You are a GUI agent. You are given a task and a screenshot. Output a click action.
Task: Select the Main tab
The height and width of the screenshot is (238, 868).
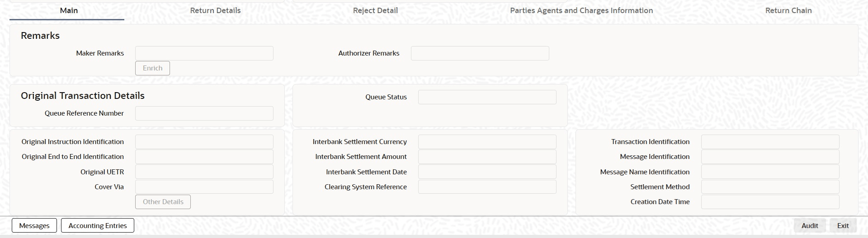click(69, 10)
